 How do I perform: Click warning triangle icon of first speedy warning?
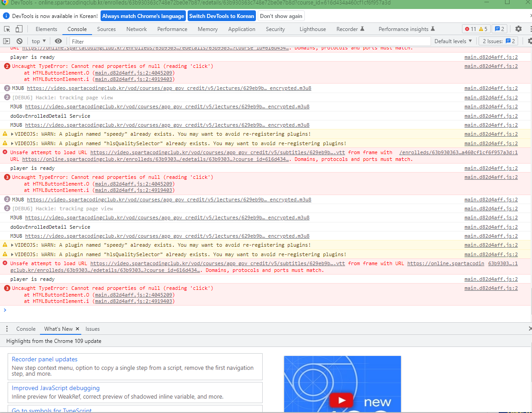[x=5, y=134]
